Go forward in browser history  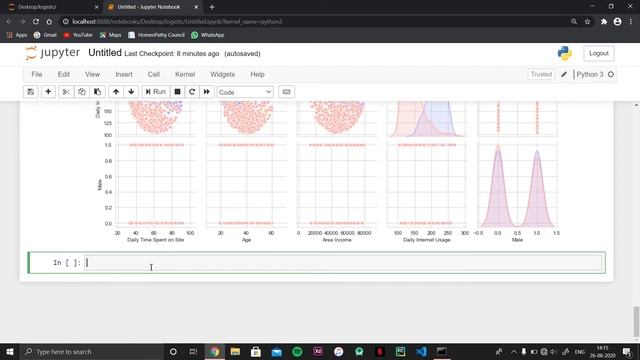click(x=22, y=22)
